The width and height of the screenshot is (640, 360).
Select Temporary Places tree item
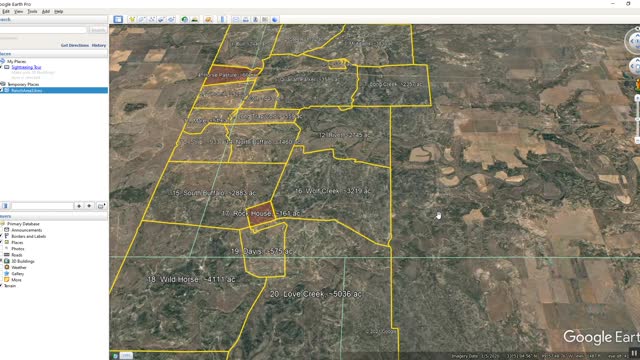[23, 84]
